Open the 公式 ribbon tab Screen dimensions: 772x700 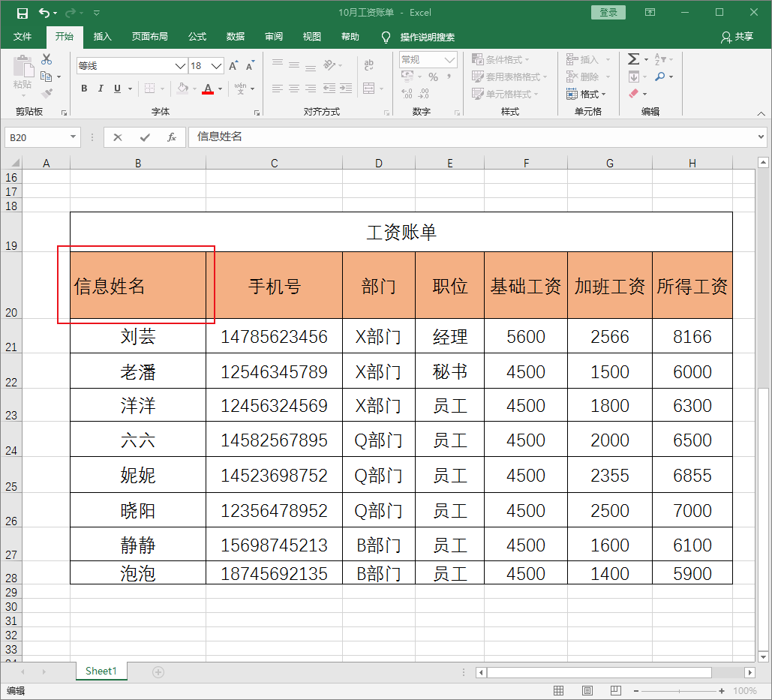click(x=197, y=37)
